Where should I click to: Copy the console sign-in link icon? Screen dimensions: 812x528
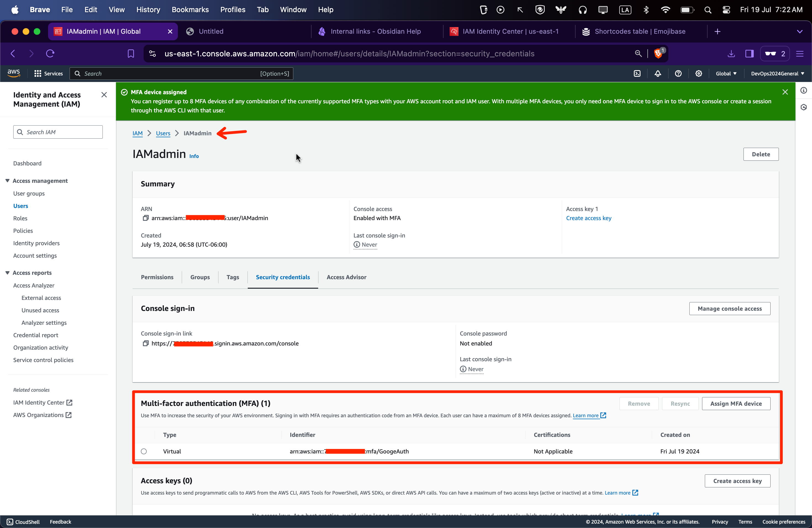tap(146, 344)
